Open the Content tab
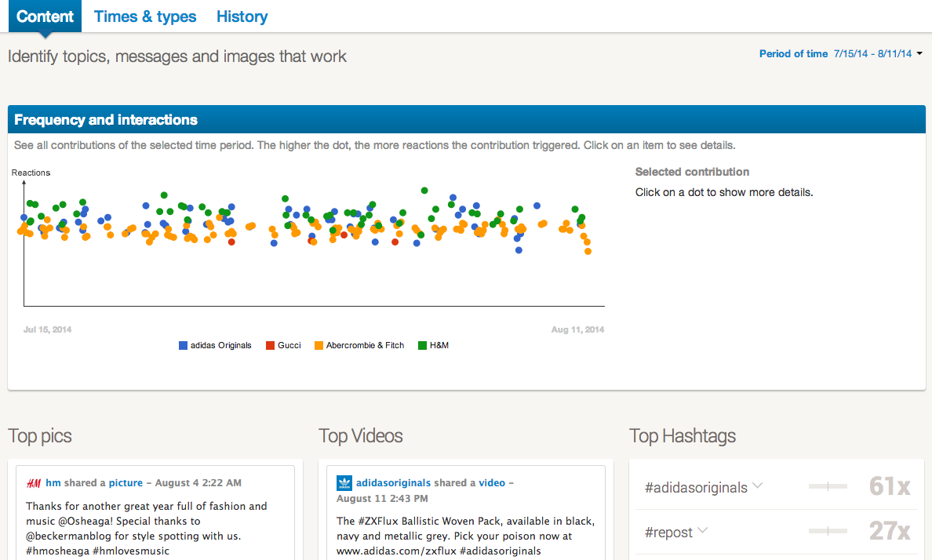Screen dimensions: 932x560 click(x=45, y=16)
